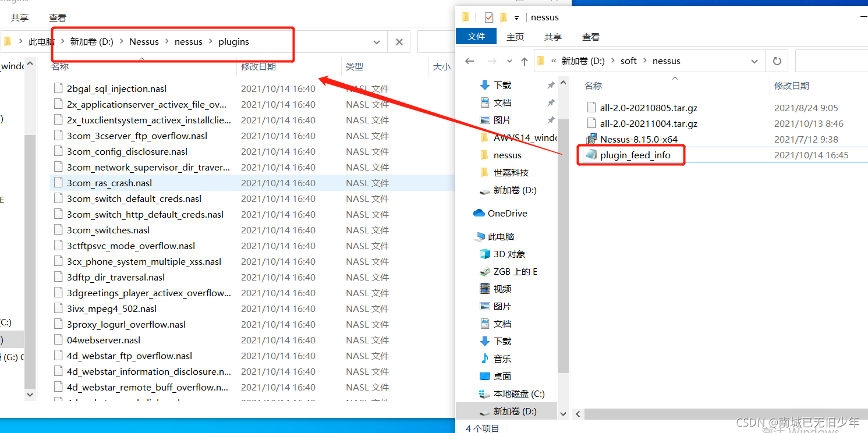This screenshot has height=433, width=868.
Task: Select 3ctftpsvc_mode_overflow.nasl file
Action: [131, 246]
